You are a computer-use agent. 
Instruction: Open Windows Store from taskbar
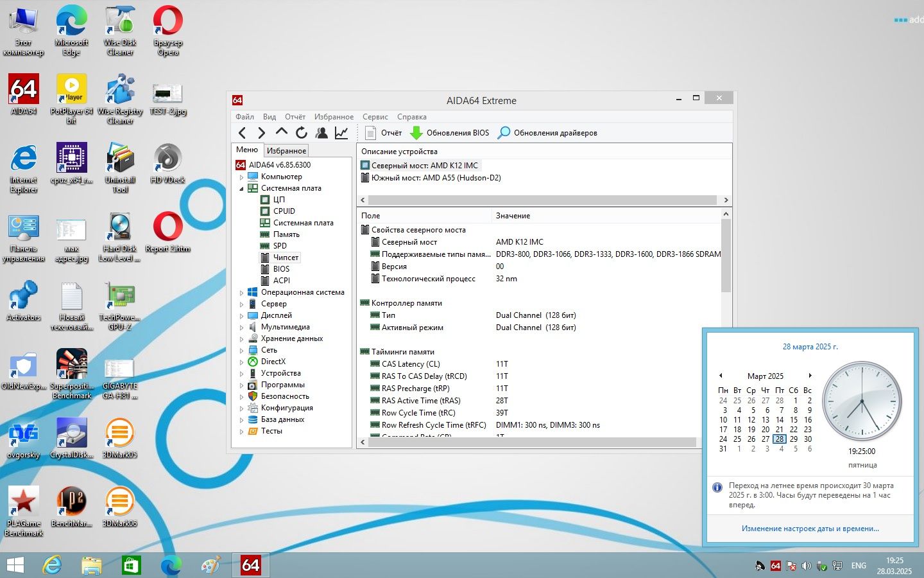[131, 565]
